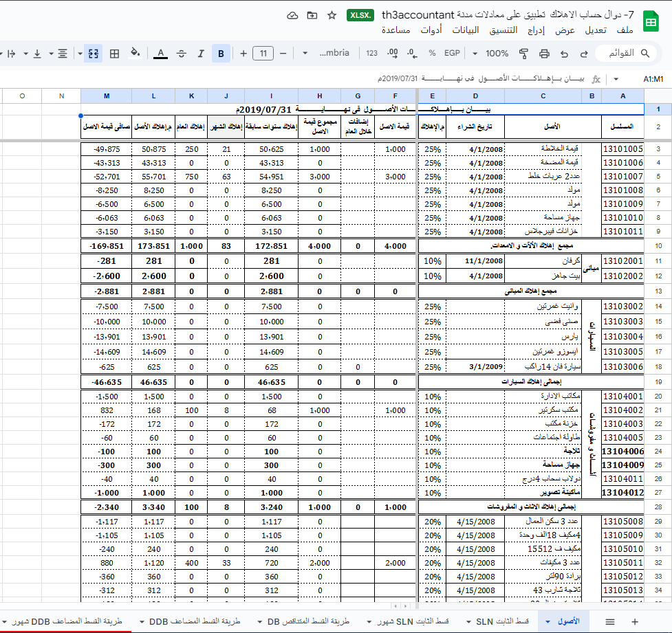This screenshot has height=633, width=672.
Task: Click cell with code 13101005
Action: (x=622, y=149)
